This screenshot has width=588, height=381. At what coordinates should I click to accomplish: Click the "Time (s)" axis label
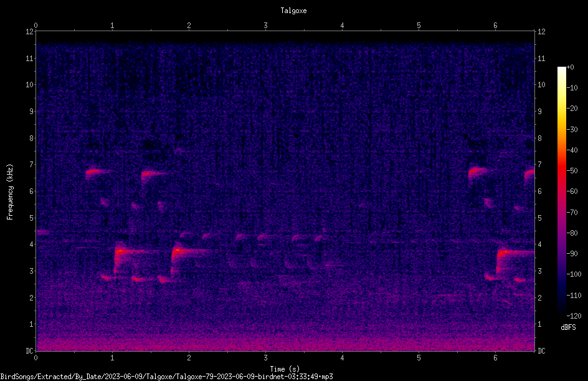coord(285,369)
